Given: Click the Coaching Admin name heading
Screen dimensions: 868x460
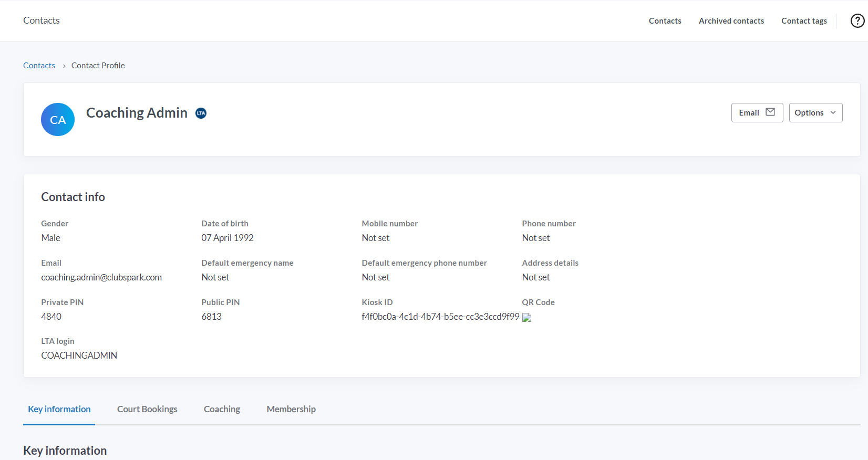Looking at the screenshot, I should pos(137,113).
